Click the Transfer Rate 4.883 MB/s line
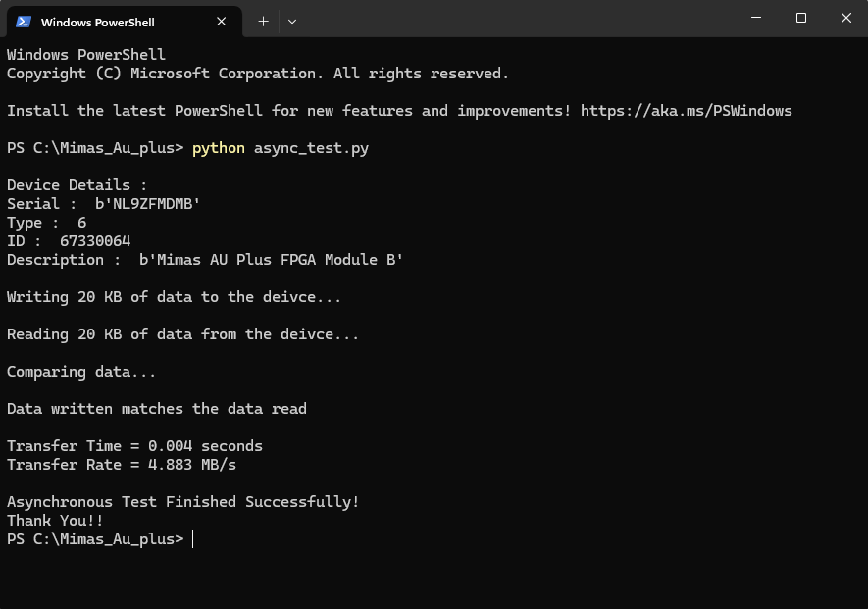 (x=122, y=465)
